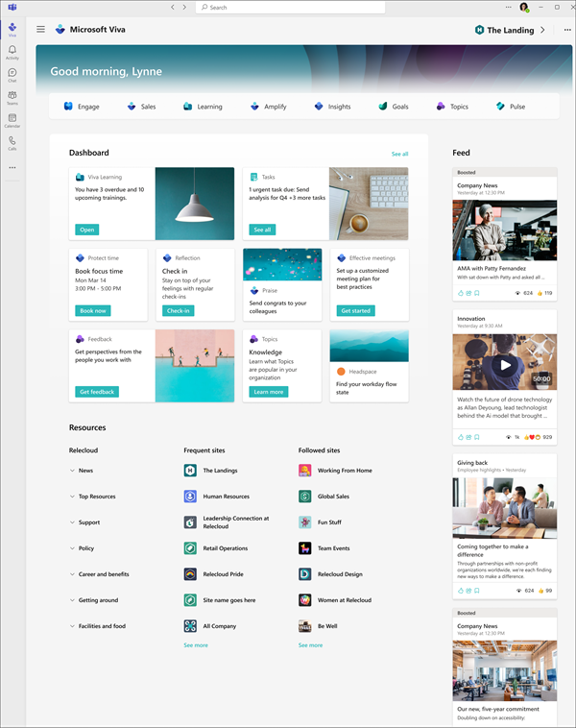Switch to the Learning tab

(203, 107)
